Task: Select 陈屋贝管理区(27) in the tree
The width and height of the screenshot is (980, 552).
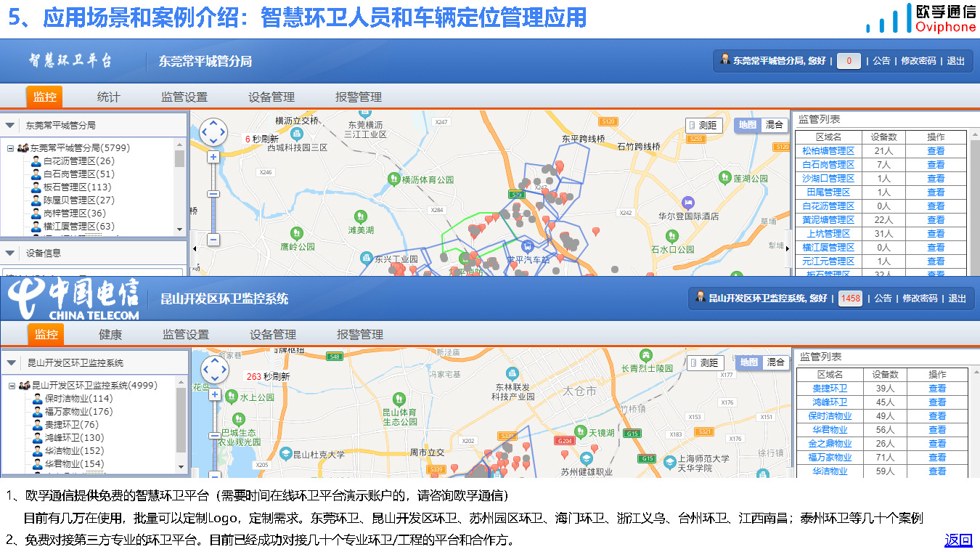Action: click(x=78, y=200)
